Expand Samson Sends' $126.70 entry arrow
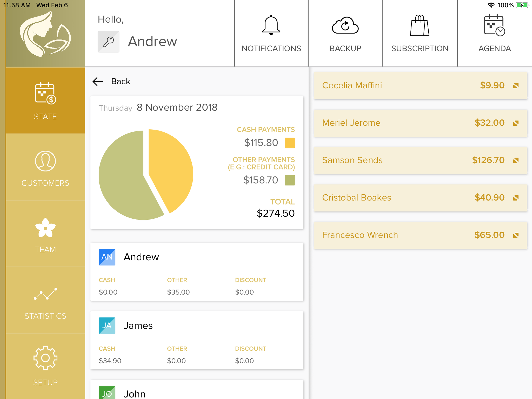This screenshot has height=399, width=532. coord(516,161)
